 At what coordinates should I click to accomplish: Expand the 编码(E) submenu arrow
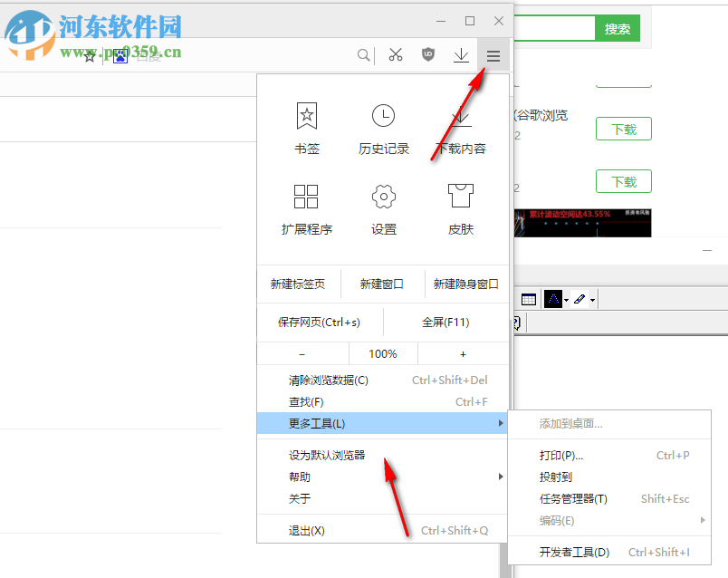(x=704, y=521)
